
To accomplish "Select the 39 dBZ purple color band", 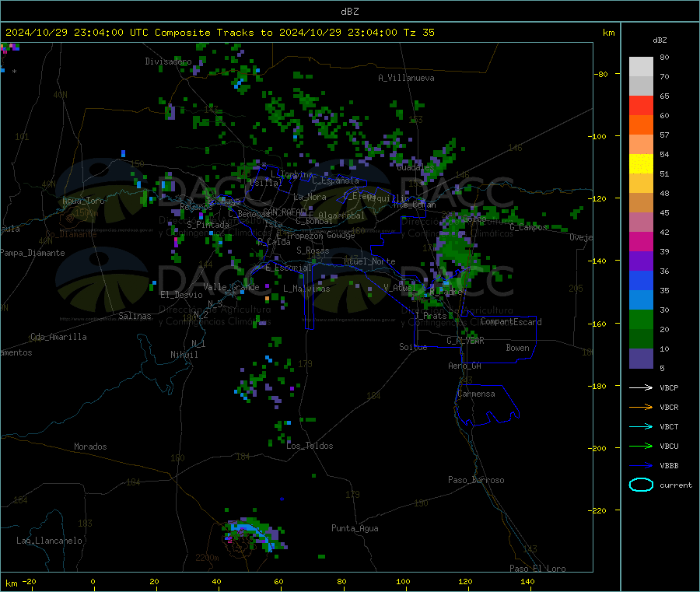I will click(641, 261).
